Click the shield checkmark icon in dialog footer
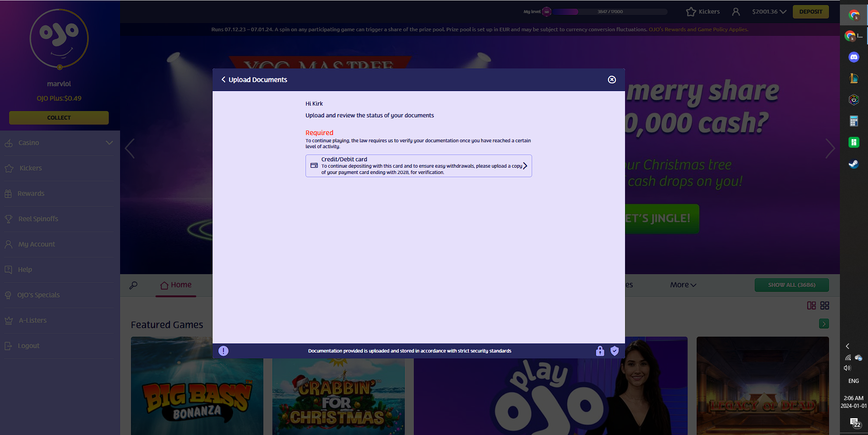The height and width of the screenshot is (435, 868). point(615,351)
